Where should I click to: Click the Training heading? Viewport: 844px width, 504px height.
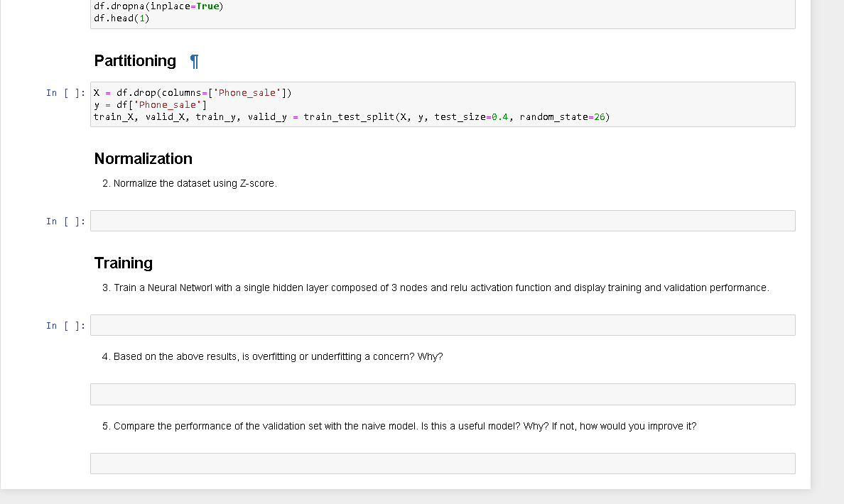pyautogui.click(x=124, y=263)
